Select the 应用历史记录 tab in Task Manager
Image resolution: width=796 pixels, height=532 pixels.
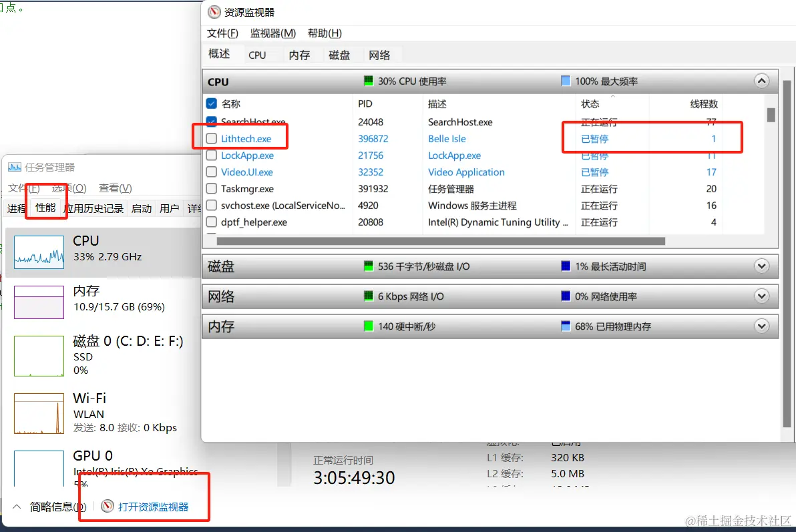[x=94, y=209]
